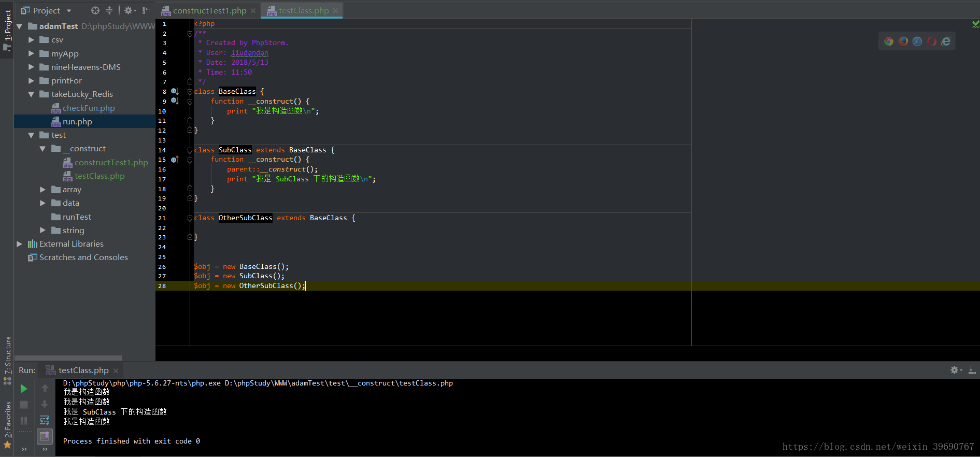Place cursor on line 28 OtherSubClass code
This screenshot has height=457, width=980.
pos(250,286)
